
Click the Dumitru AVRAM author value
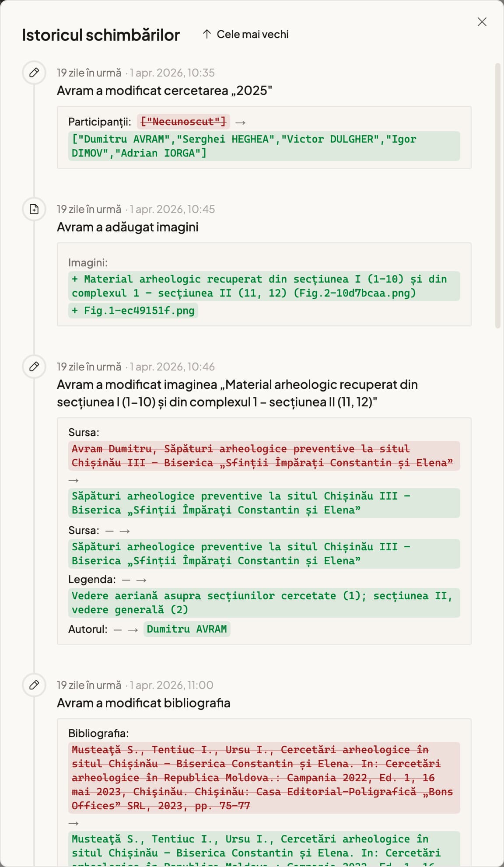(x=187, y=629)
